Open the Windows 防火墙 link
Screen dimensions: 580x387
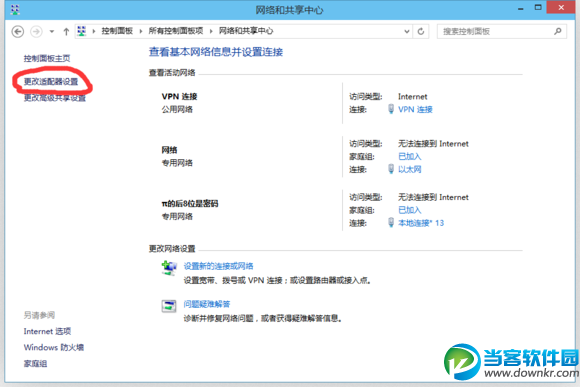tap(54, 347)
